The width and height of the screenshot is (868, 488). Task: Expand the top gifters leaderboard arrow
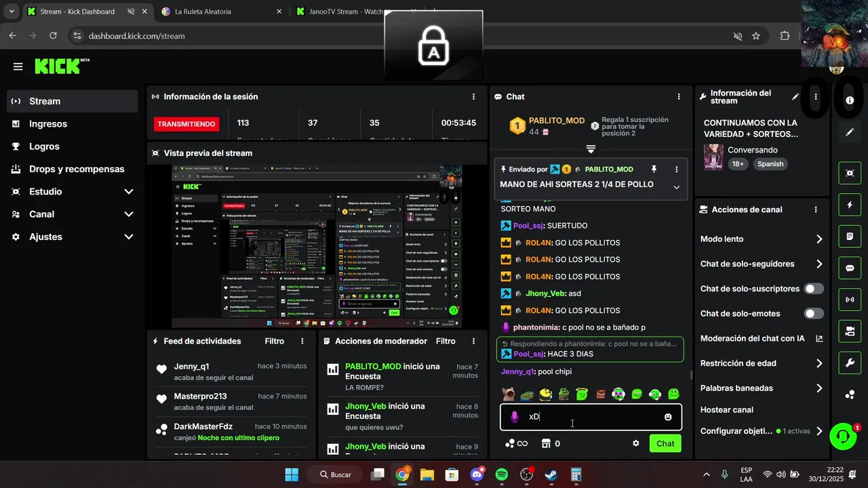coord(591,149)
